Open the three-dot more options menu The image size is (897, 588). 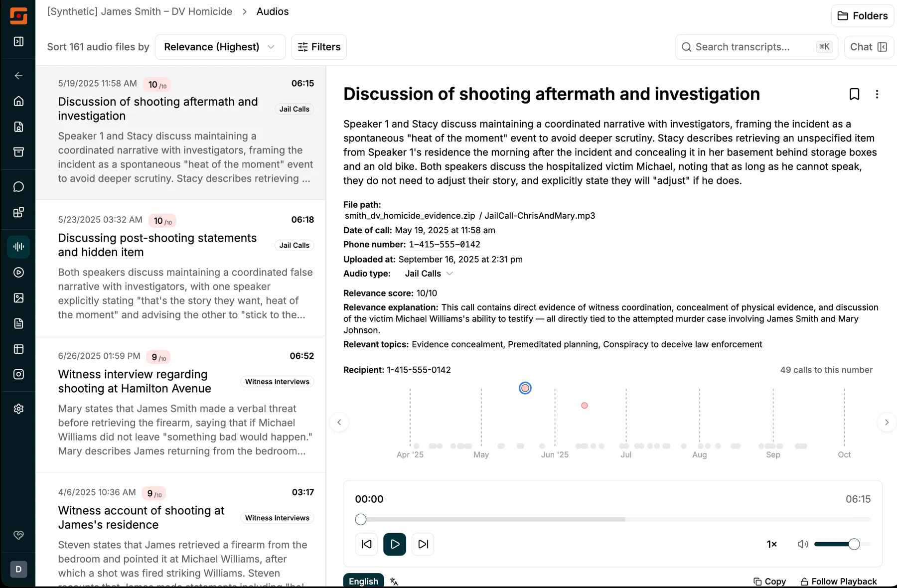click(x=877, y=94)
